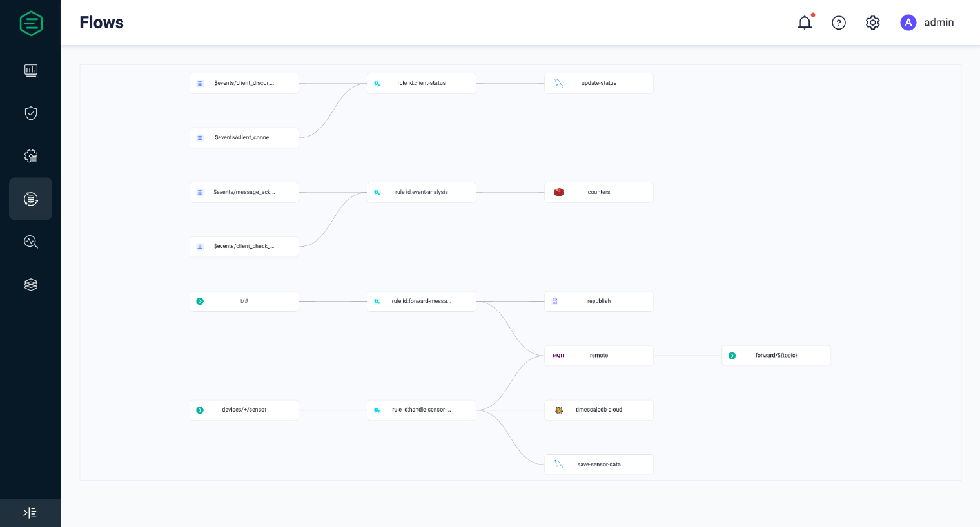
Task: Open the System layers sidebar icon
Action: click(31, 285)
